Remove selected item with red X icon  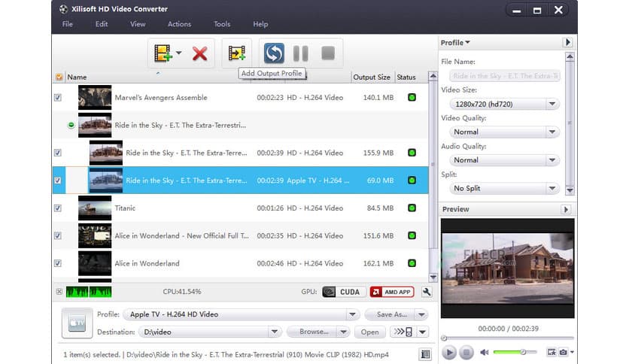[x=199, y=53]
